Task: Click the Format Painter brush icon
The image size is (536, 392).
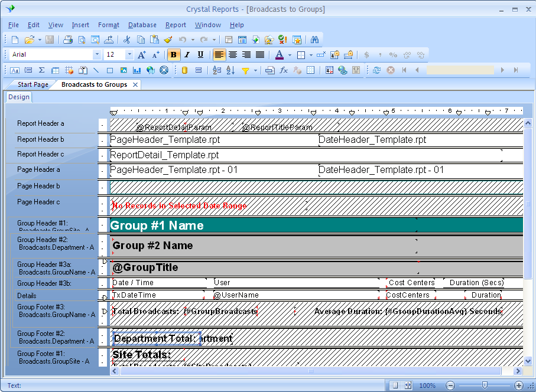Action: 168,40
